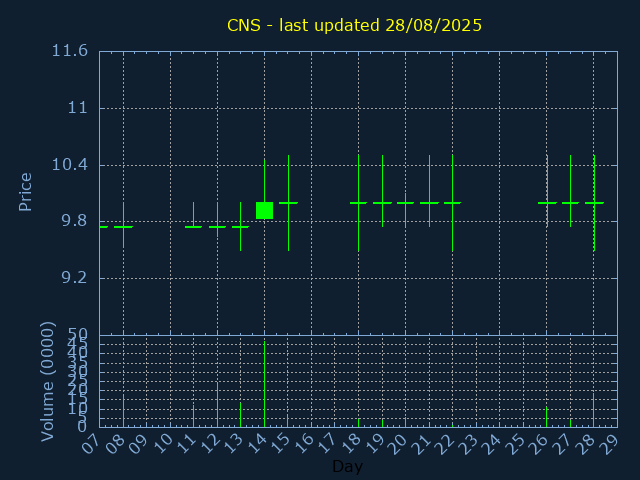Click the day 27 price candlestick
This screenshot has width=640, height=480.
[x=571, y=191]
